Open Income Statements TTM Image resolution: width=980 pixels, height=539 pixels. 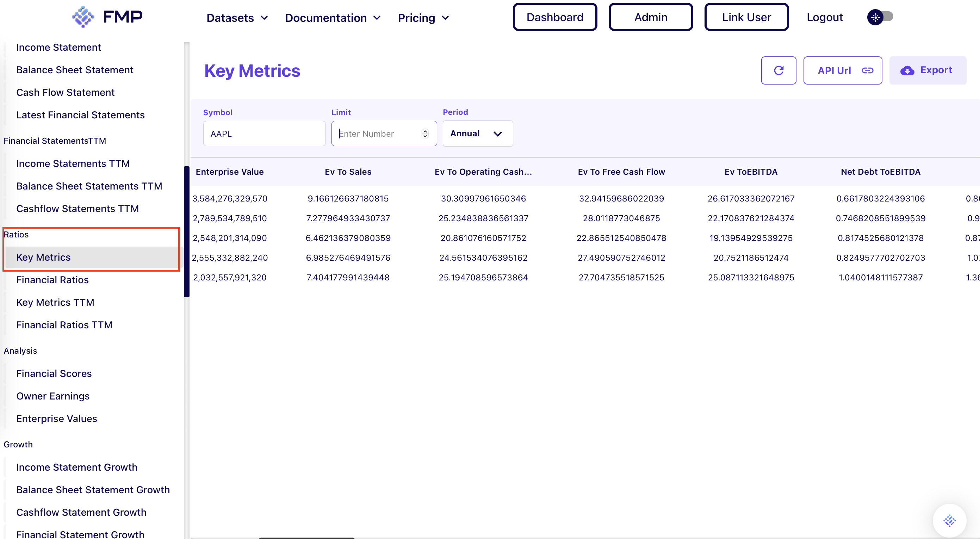pos(73,163)
